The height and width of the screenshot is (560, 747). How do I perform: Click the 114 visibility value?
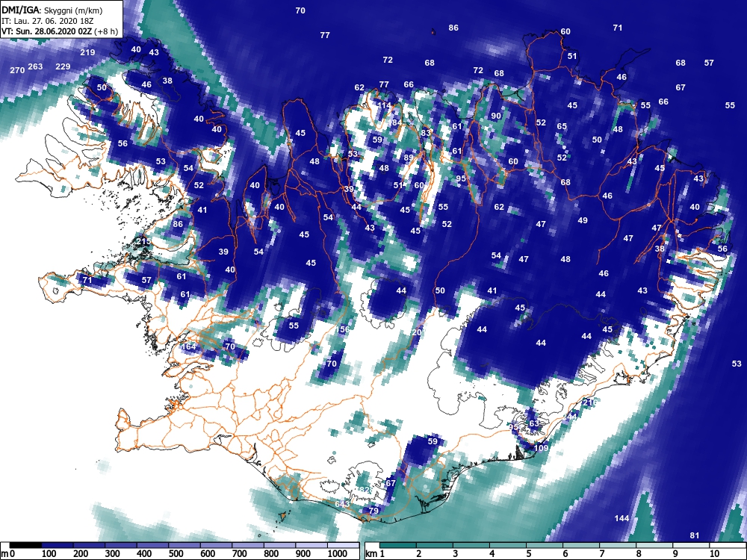click(384, 106)
